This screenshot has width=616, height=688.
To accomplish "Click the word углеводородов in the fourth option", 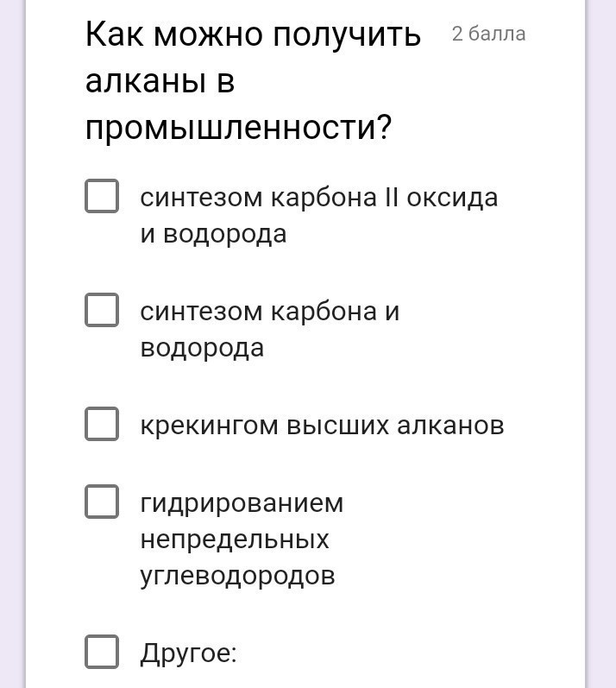I will coord(237,576).
